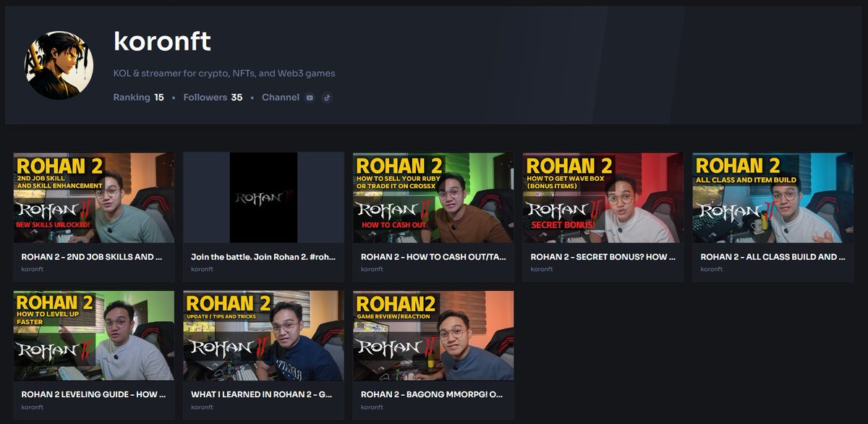Screen dimensions: 868x424
Task: Click title 'ROHAN 2 - 2ND JOB SKILLS AND ...'
Action: point(92,257)
